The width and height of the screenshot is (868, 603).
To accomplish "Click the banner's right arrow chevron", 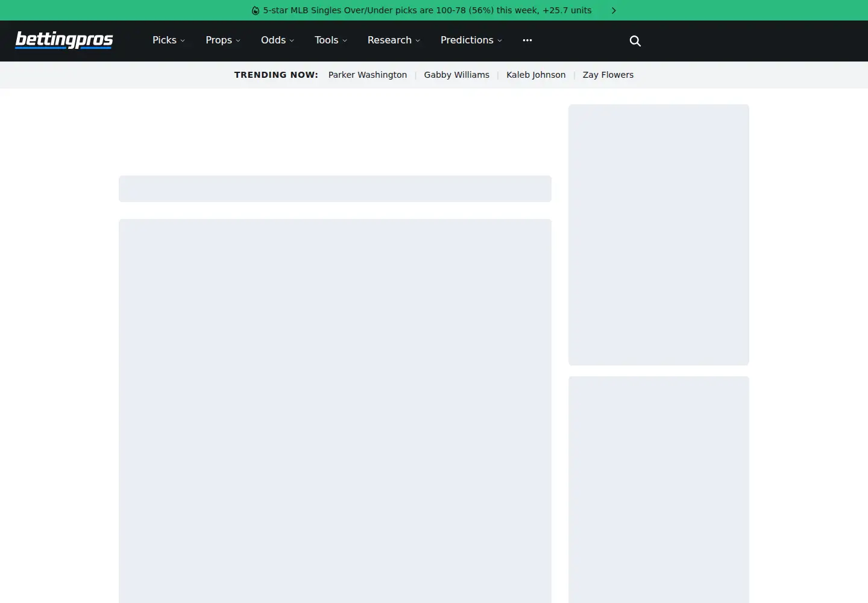I will [x=614, y=10].
